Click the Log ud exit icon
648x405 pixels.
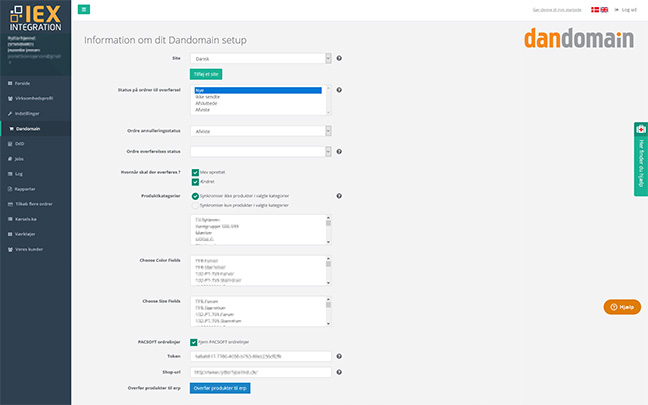tap(617, 10)
